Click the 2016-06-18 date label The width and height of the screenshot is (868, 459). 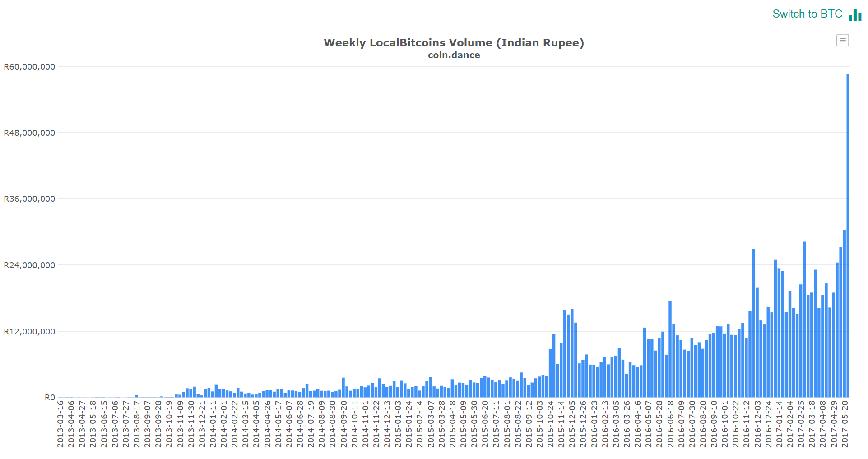[x=671, y=424]
